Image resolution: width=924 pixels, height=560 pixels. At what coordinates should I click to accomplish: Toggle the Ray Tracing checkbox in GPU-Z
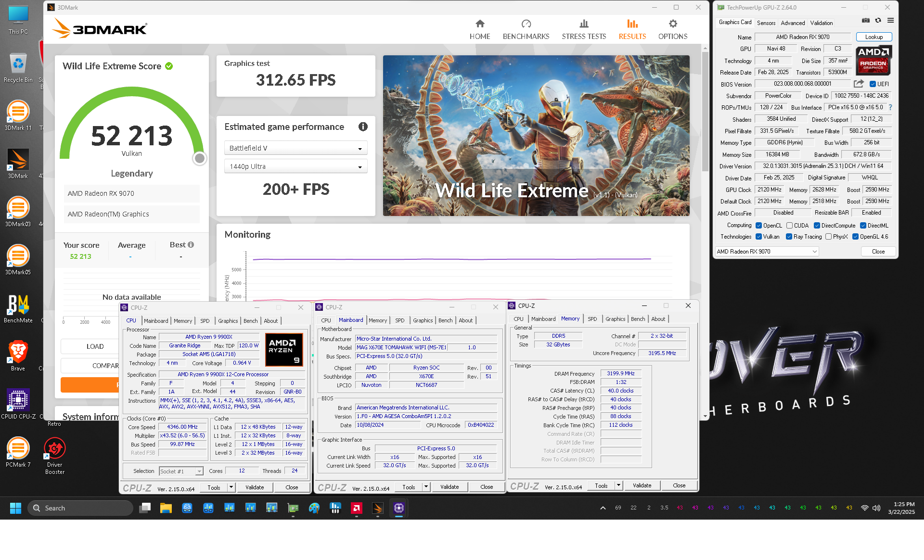pyautogui.click(x=789, y=237)
